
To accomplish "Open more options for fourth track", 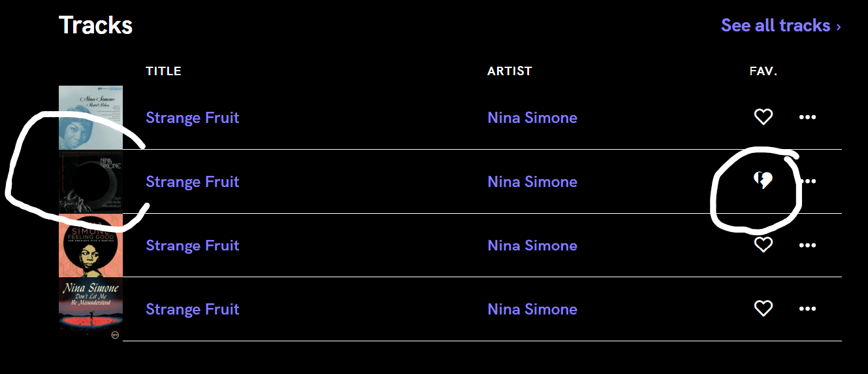I will [807, 309].
